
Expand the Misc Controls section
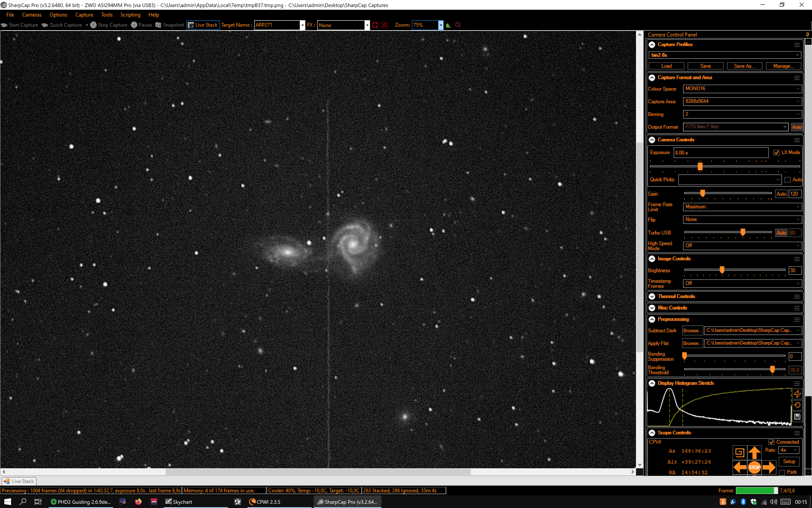pyautogui.click(x=652, y=308)
